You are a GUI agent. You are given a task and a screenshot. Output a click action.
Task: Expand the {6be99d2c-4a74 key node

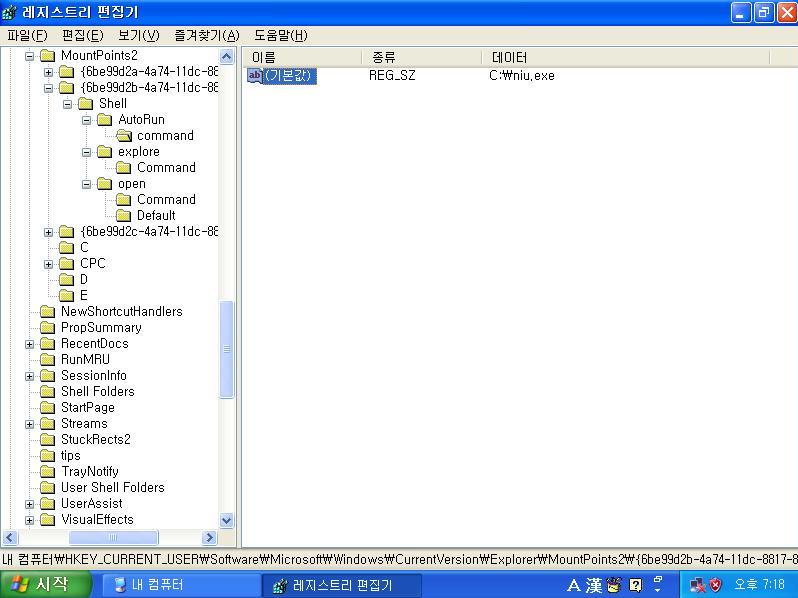[x=48, y=232]
